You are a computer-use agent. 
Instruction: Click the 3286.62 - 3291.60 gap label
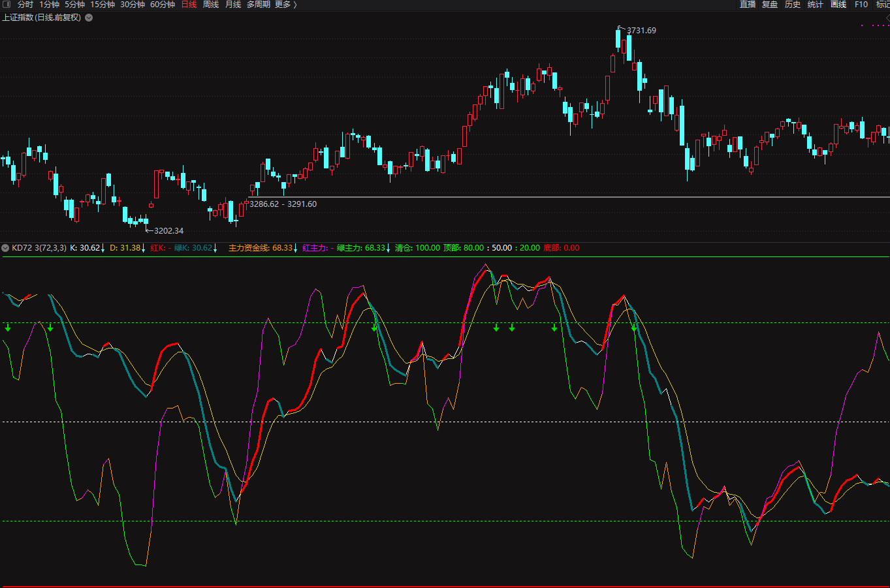(x=283, y=204)
